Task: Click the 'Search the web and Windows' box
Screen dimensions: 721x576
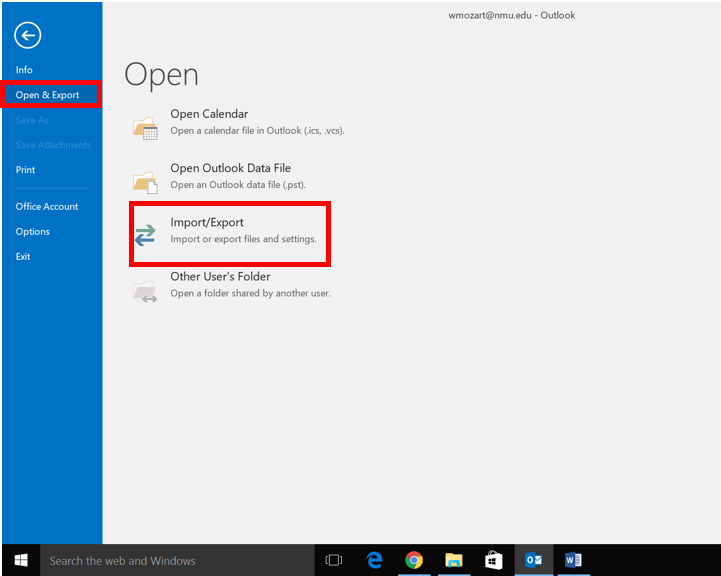Action: pyautogui.click(x=177, y=560)
